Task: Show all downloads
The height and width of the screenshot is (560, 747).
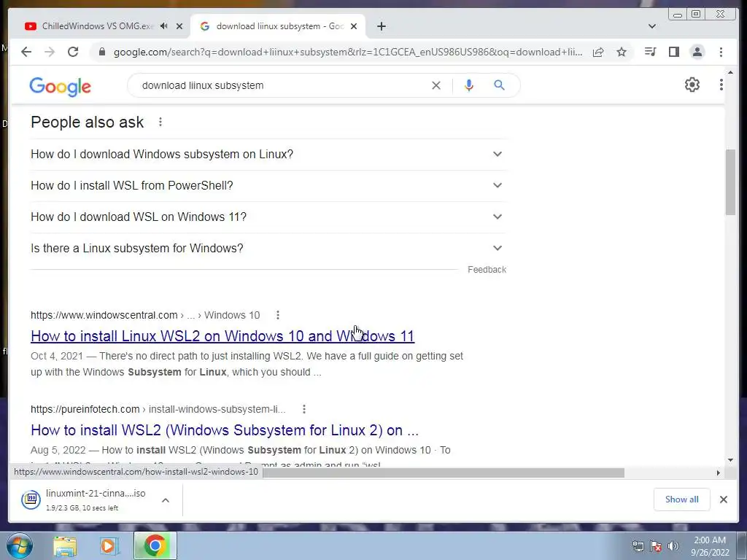Action: [682, 499]
